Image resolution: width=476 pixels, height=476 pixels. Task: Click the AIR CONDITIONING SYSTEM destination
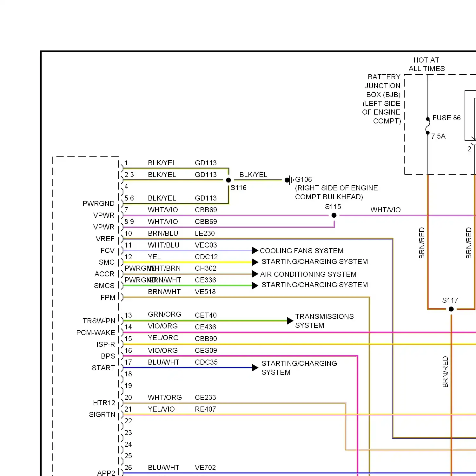coord(308,274)
